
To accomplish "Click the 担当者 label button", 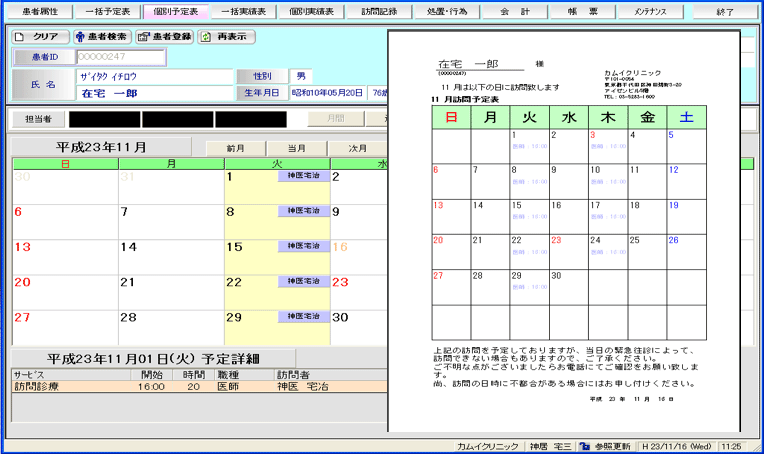I will [x=38, y=119].
